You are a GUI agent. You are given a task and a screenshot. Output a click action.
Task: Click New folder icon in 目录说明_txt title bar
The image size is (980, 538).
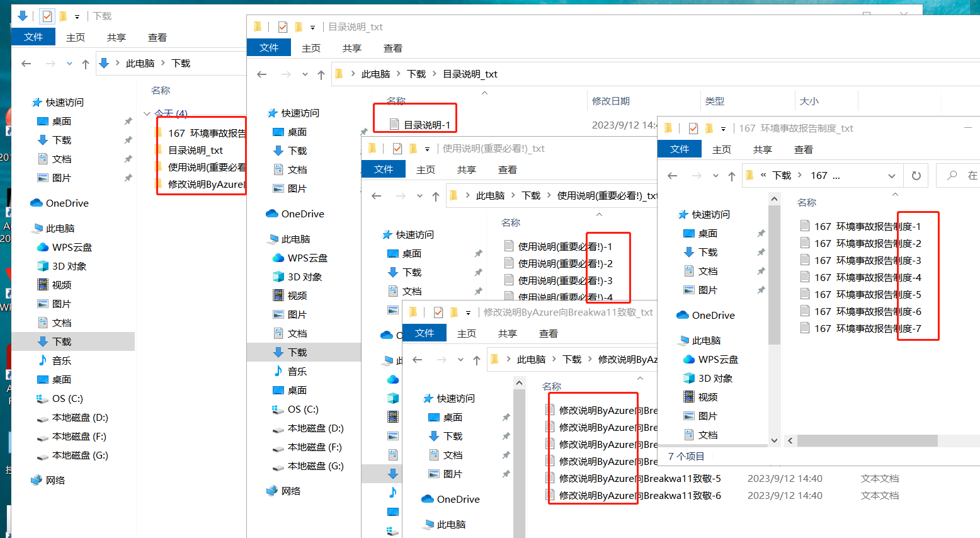[x=299, y=26]
